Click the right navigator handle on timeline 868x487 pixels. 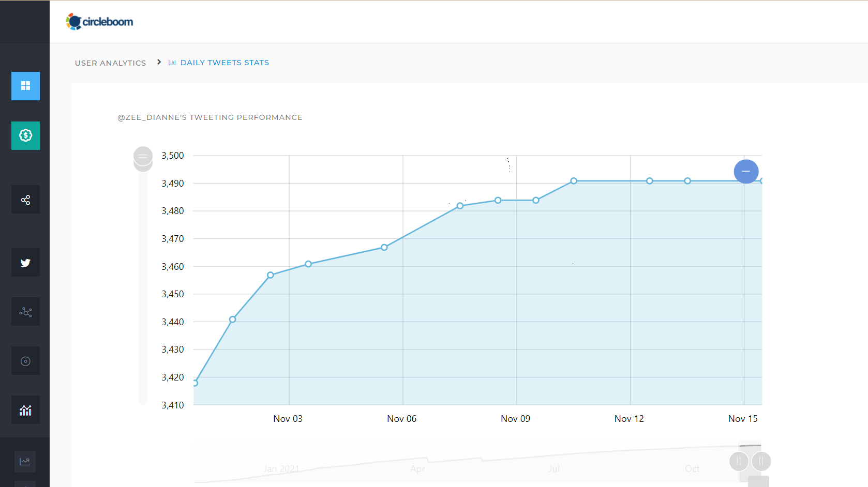[761, 461]
